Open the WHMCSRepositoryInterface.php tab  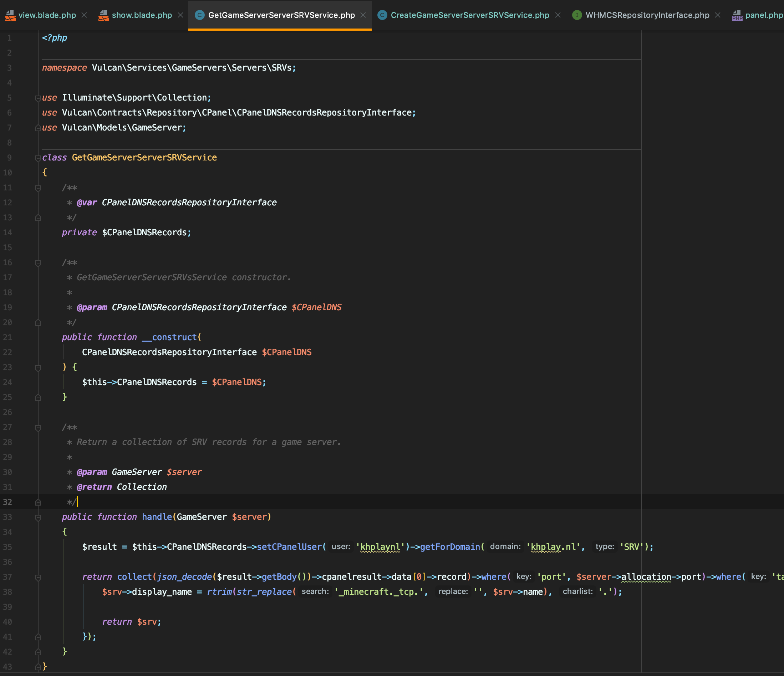point(647,15)
